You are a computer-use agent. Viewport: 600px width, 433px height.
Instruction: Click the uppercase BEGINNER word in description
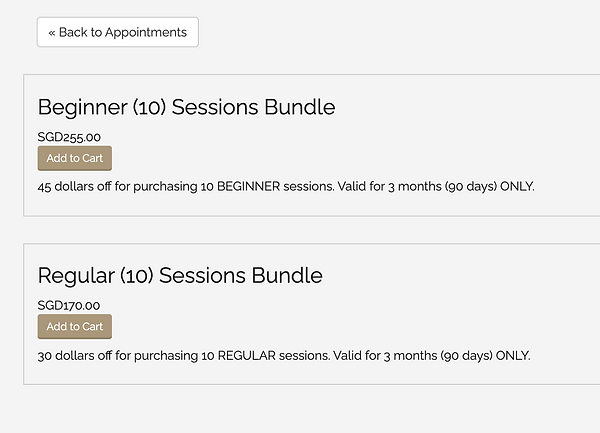tap(248, 187)
